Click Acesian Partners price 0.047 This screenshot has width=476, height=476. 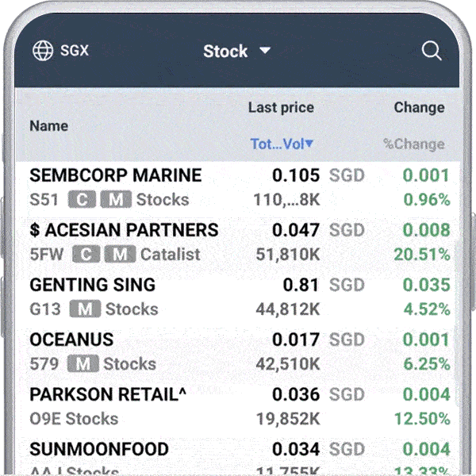pyautogui.click(x=296, y=230)
